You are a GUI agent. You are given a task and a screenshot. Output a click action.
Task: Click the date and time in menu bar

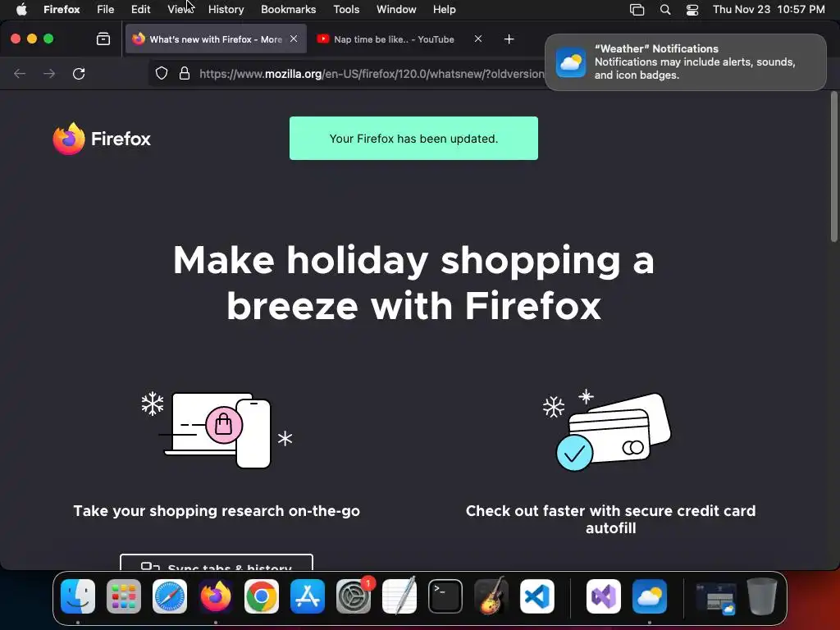click(x=769, y=9)
